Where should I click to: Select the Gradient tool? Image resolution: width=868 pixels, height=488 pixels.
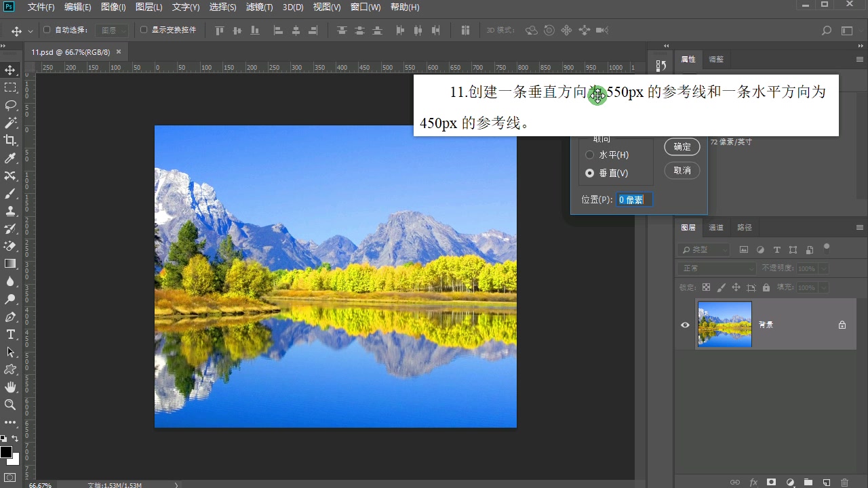click(10, 264)
